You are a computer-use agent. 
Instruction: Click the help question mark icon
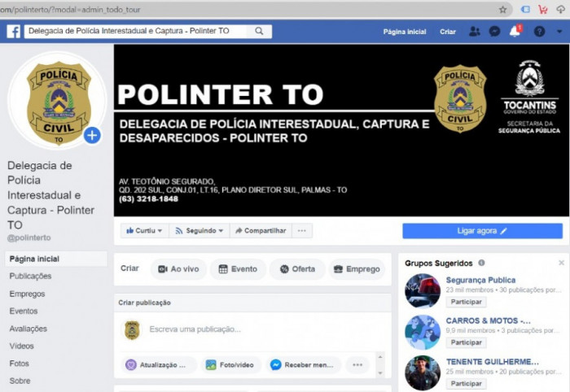[539, 32]
